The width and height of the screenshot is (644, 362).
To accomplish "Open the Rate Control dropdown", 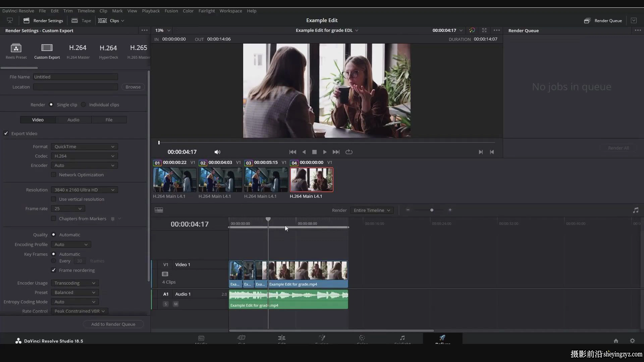I will (79, 311).
